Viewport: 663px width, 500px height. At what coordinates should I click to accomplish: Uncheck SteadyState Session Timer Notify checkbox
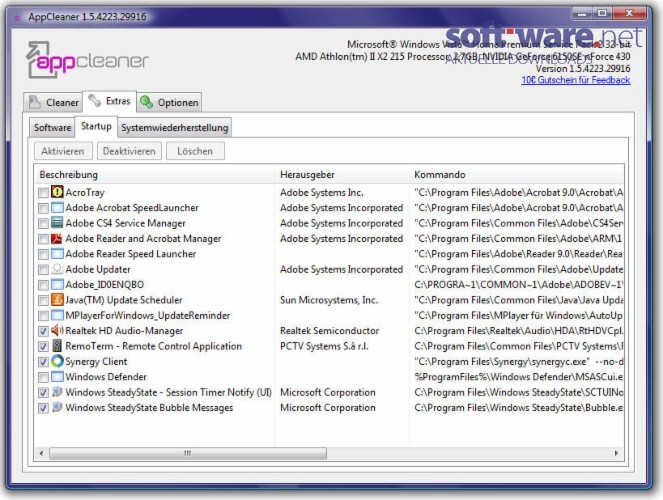[43, 393]
